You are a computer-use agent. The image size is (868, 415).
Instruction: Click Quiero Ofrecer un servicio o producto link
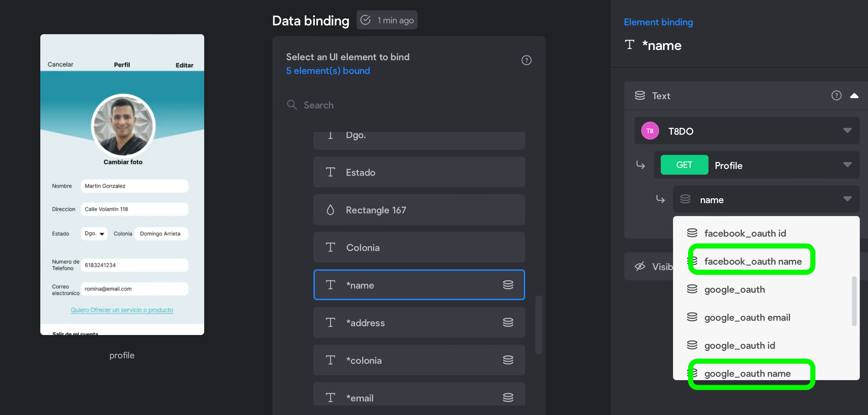[122, 310]
